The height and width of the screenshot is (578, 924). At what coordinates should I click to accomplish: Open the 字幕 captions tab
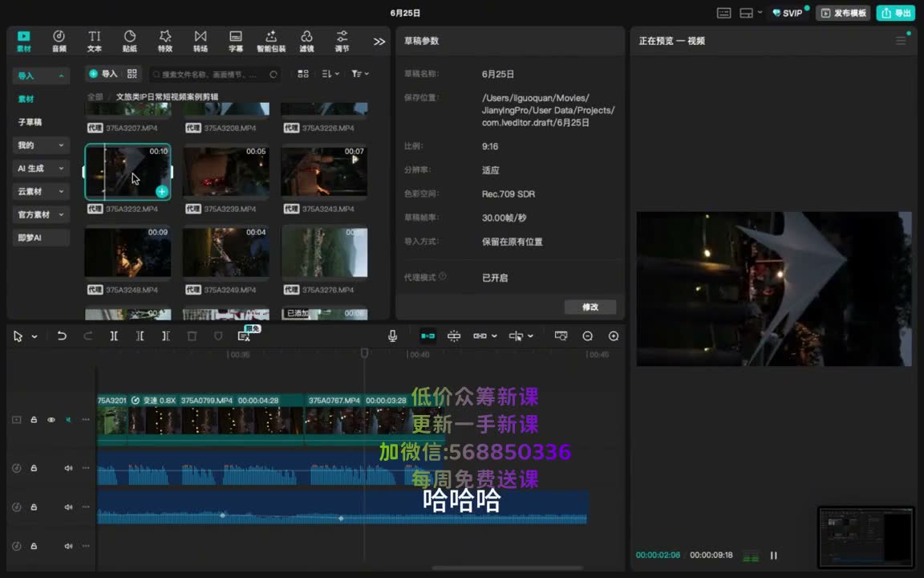tap(236, 41)
